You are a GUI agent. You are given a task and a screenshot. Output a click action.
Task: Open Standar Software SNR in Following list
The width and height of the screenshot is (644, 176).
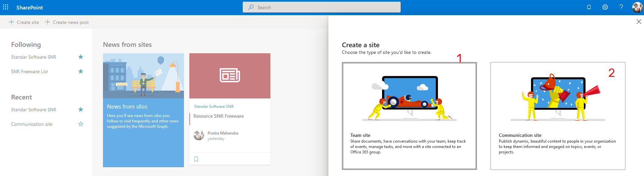[x=33, y=57]
